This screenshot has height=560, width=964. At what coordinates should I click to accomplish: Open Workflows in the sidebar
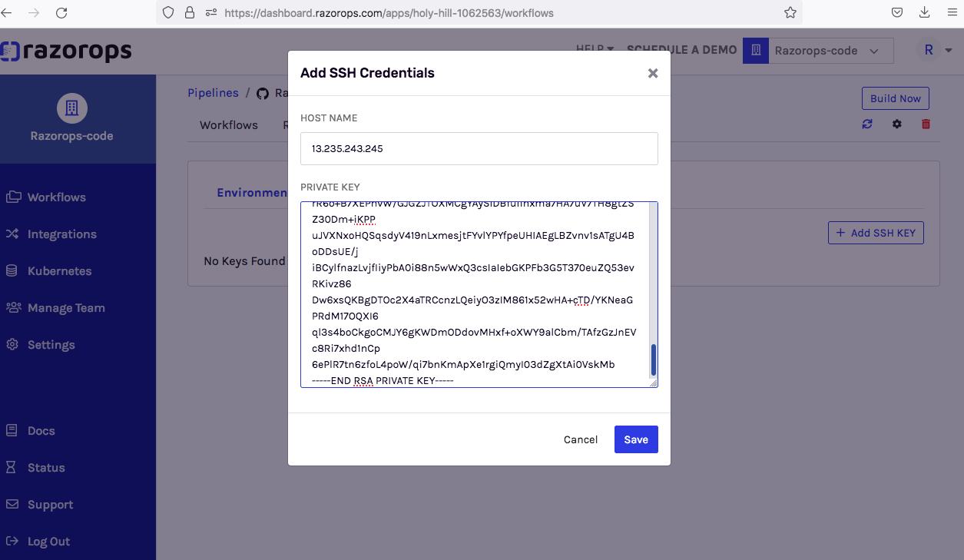pyautogui.click(x=56, y=197)
